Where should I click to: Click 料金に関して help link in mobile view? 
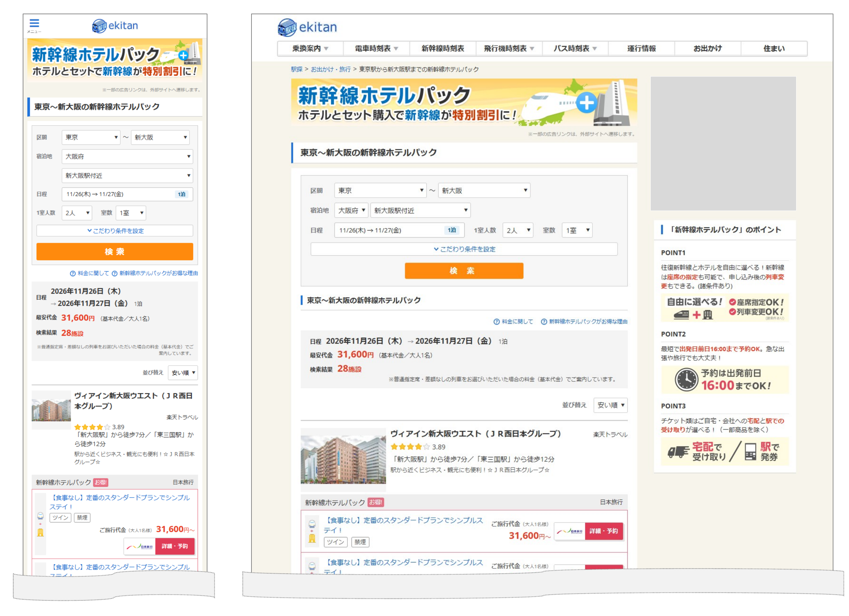[89, 273]
